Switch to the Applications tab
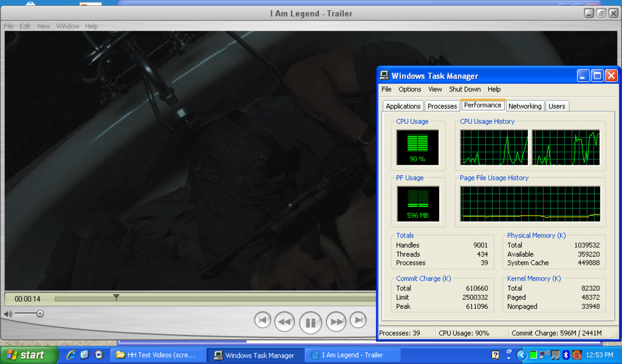Screen dimensions: 622x364 point(403,106)
